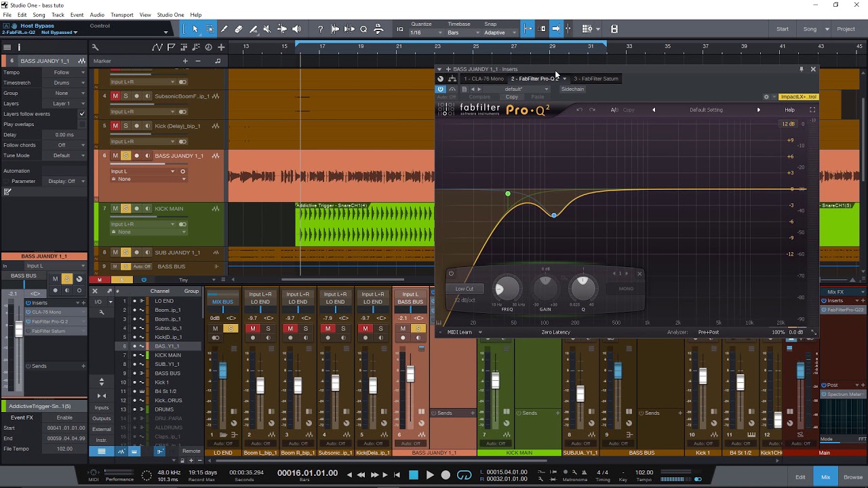Solo the KICK MAIN track
Image resolution: width=868 pixels, height=488 pixels.
click(125, 209)
